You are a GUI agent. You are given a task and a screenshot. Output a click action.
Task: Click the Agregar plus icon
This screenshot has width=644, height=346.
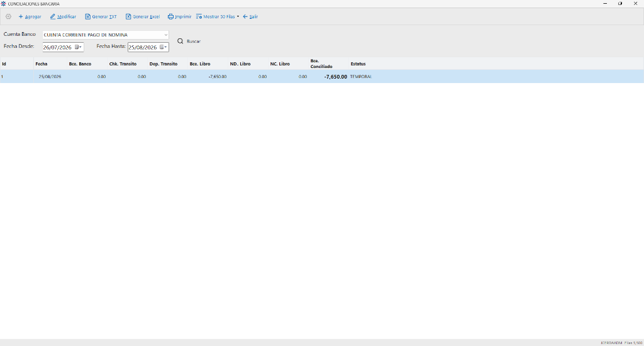[21, 17]
